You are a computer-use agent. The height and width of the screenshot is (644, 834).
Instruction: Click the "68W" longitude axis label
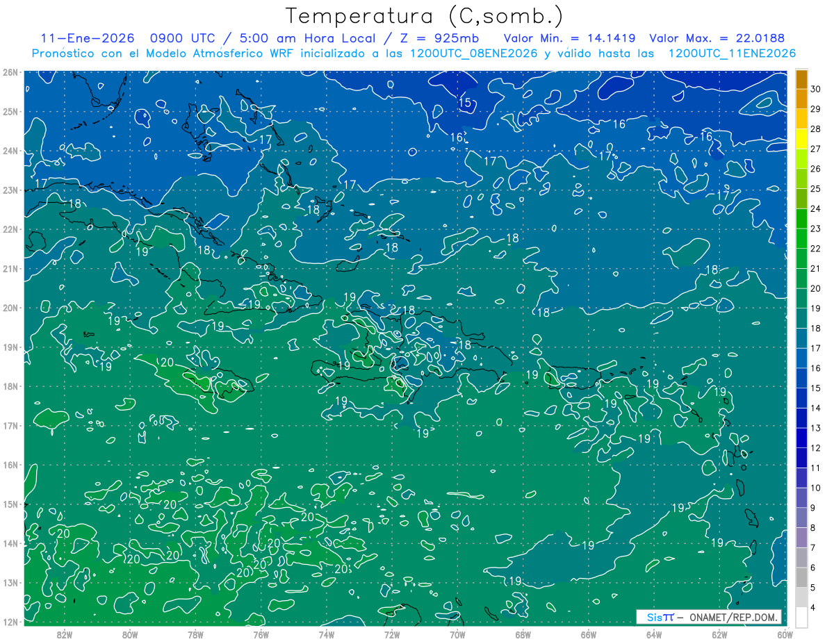pos(523,634)
